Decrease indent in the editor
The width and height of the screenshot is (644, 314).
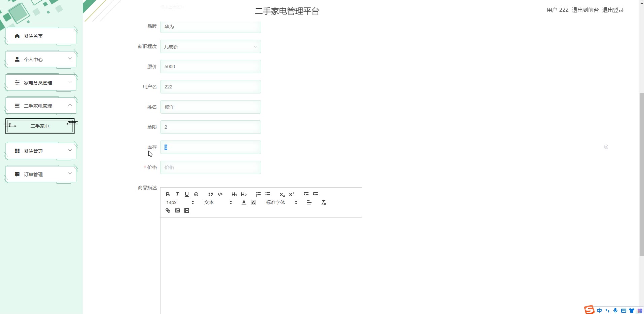(x=306, y=194)
